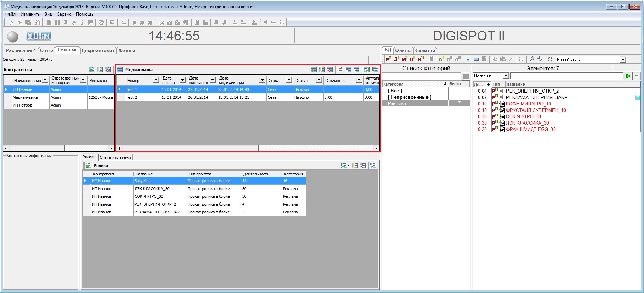Image resolution: width=644 pixels, height=293 pixels.
Task: Click the gray round indicator ball
Action: [13, 37]
